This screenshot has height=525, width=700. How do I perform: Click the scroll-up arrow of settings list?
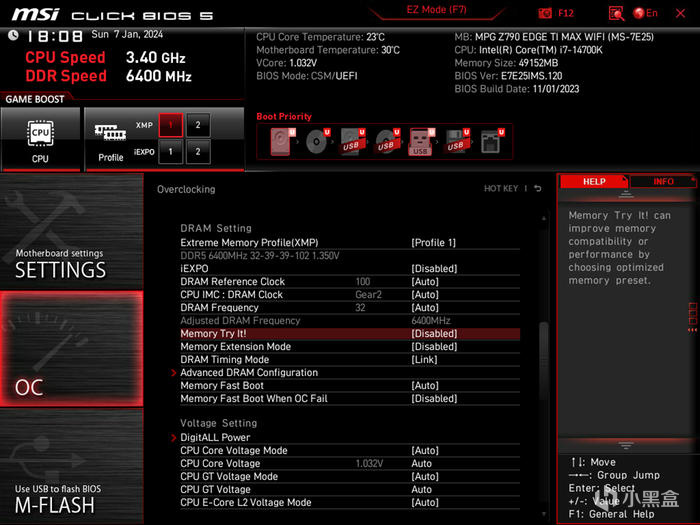click(x=544, y=218)
